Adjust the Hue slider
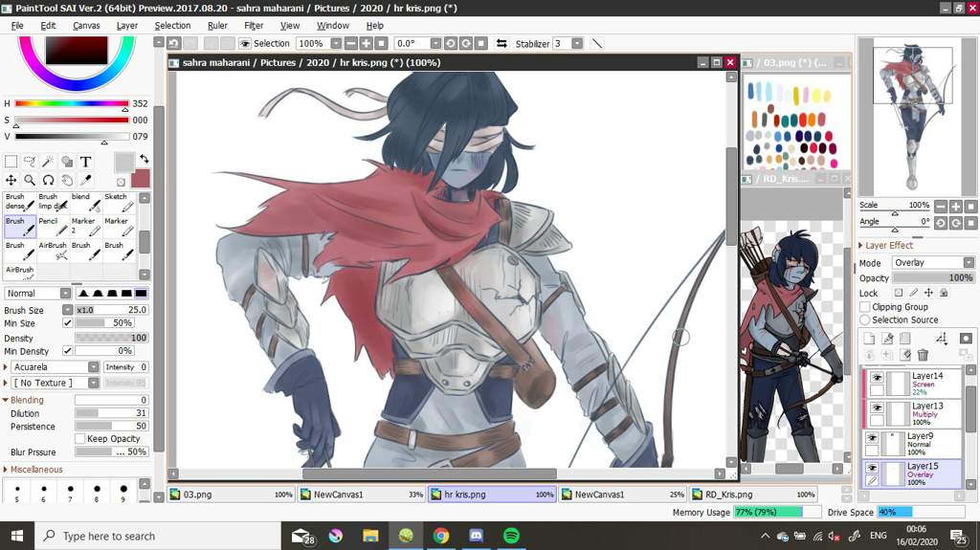Screen dimensions: 980x550 coord(71,103)
